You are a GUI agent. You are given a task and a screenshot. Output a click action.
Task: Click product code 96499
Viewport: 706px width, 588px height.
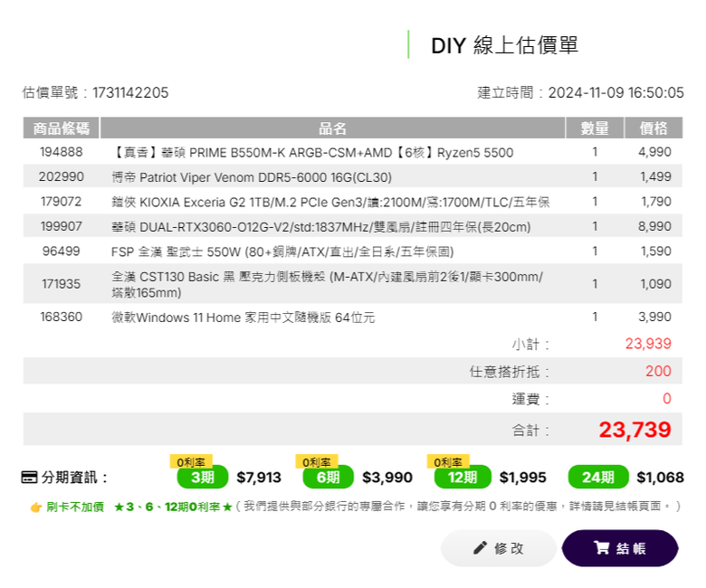pyautogui.click(x=62, y=251)
